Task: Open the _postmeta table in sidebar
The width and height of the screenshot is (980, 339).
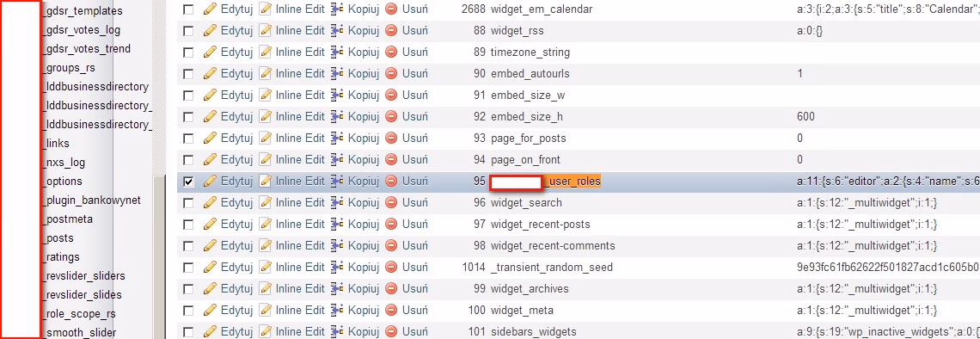Action: 68,219
